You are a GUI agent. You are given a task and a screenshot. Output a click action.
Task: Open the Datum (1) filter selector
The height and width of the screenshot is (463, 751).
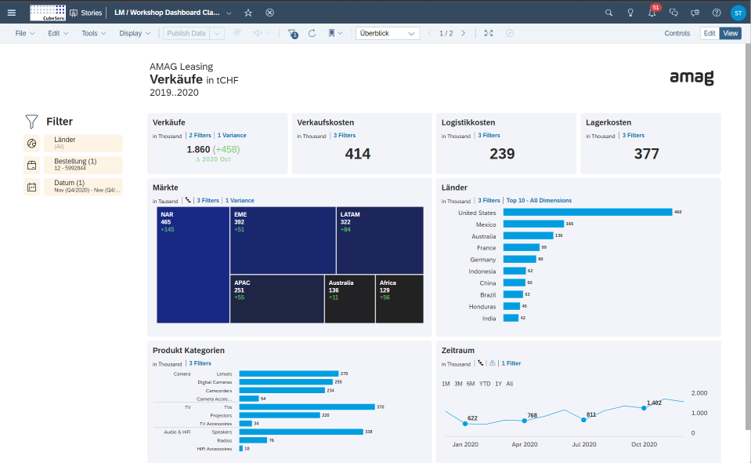tap(83, 187)
